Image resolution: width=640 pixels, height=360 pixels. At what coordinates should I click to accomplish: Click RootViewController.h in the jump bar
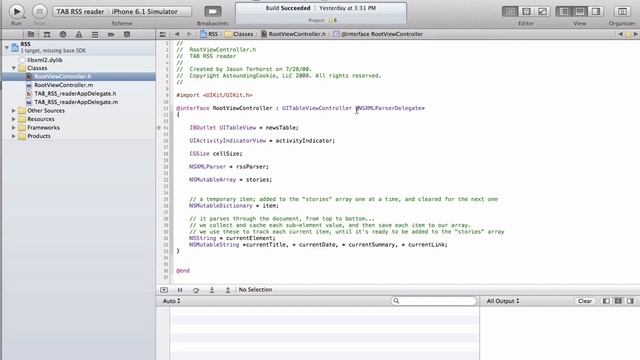tap(293, 34)
